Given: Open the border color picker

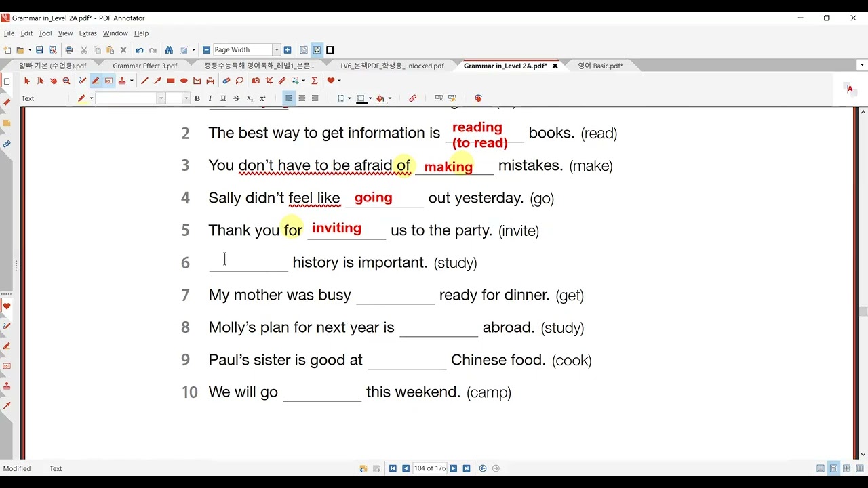Looking at the screenshot, I should (362, 98).
